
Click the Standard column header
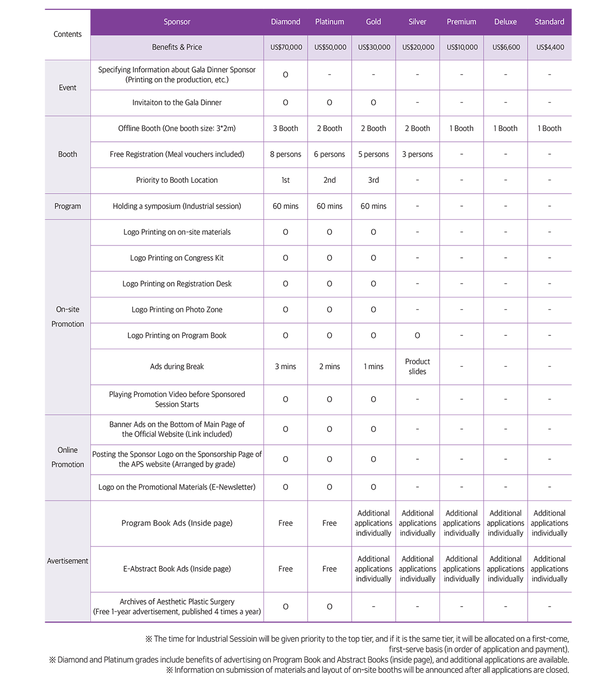click(x=549, y=22)
